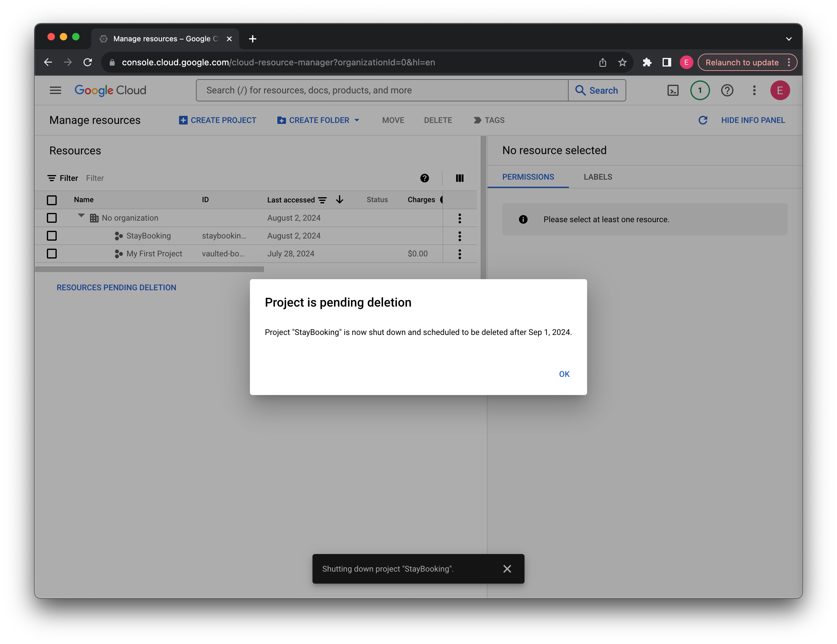The image size is (837, 644).
Task: Toggle the checkbox for StayBooking row
Action: coord(53,235)
